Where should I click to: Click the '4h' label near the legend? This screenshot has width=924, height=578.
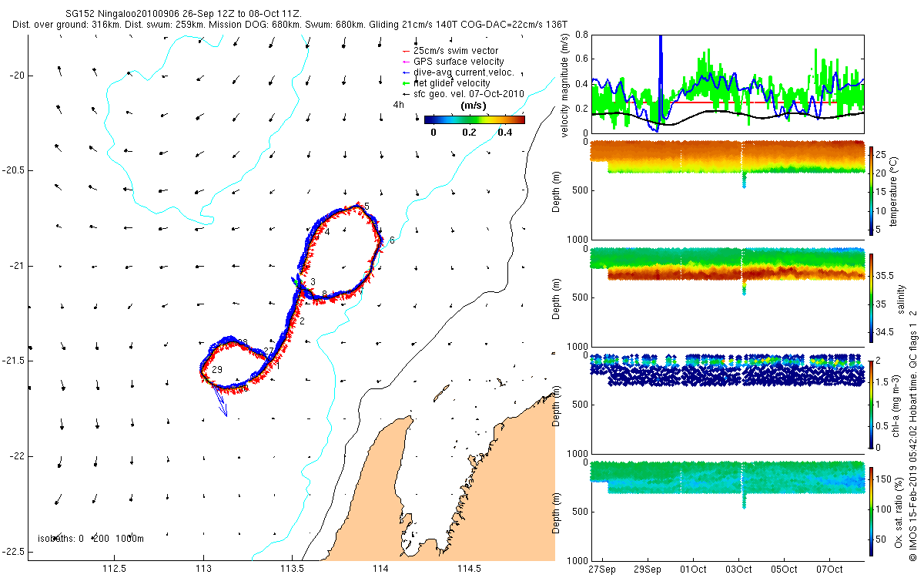[398, 103]
